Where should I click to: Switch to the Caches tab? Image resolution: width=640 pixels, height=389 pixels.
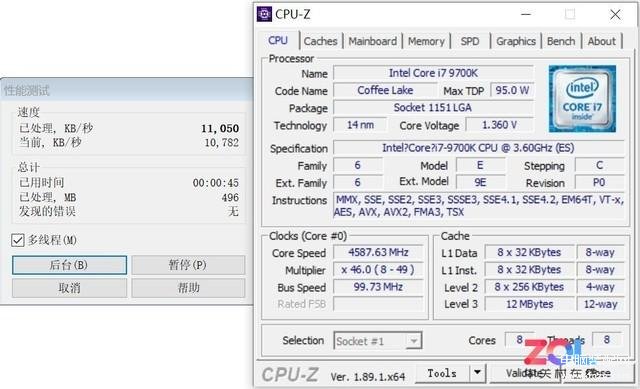point(320,41)
